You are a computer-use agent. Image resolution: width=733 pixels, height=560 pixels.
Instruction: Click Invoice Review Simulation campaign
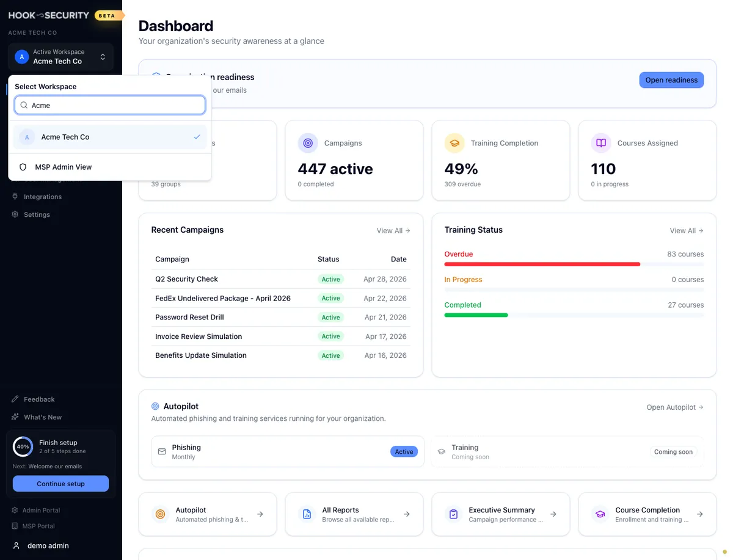pyautogui.click(x=199, y=336)
